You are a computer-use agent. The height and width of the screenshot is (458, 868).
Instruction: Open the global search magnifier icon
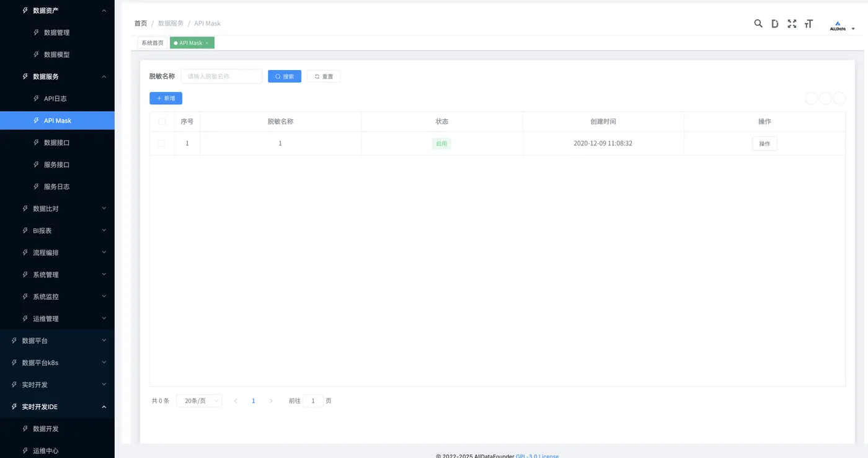click(x=758, y=24)
